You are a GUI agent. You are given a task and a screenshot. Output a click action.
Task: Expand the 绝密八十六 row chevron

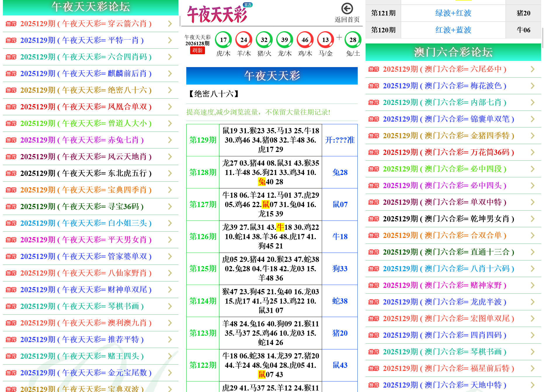coord(170,90)
